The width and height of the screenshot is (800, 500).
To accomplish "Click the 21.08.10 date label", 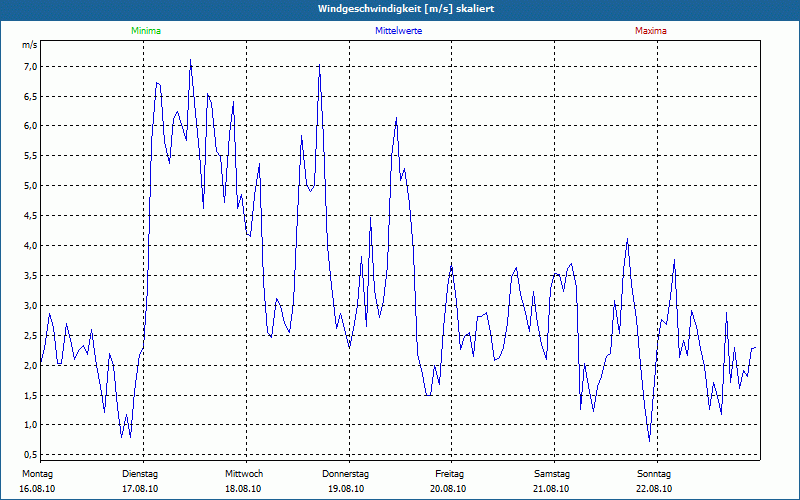I will pyautogui.click(x=551, y=489).
